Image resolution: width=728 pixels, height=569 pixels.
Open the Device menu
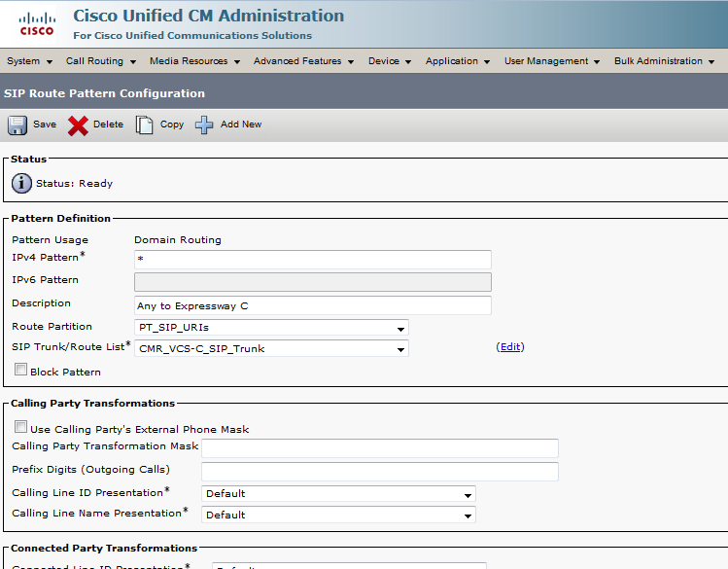390,61
